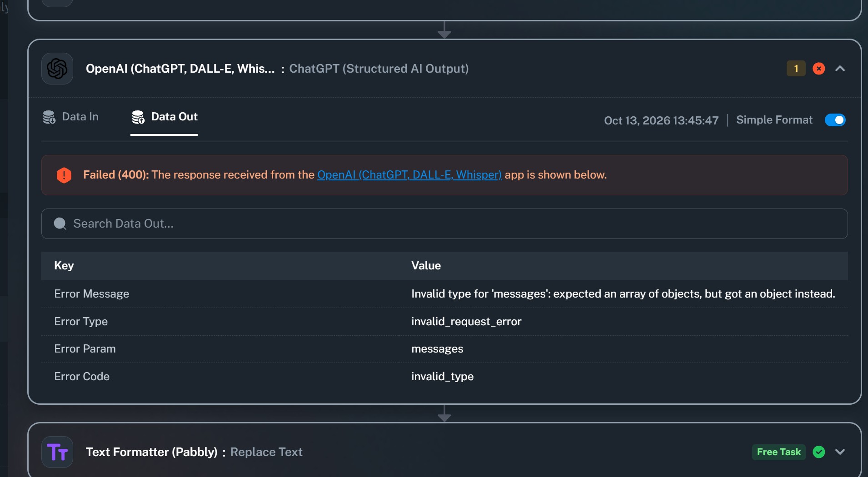The image size is (868, 477).
Task: Click the Replace Text step label
Action: [x=266, y=452]
